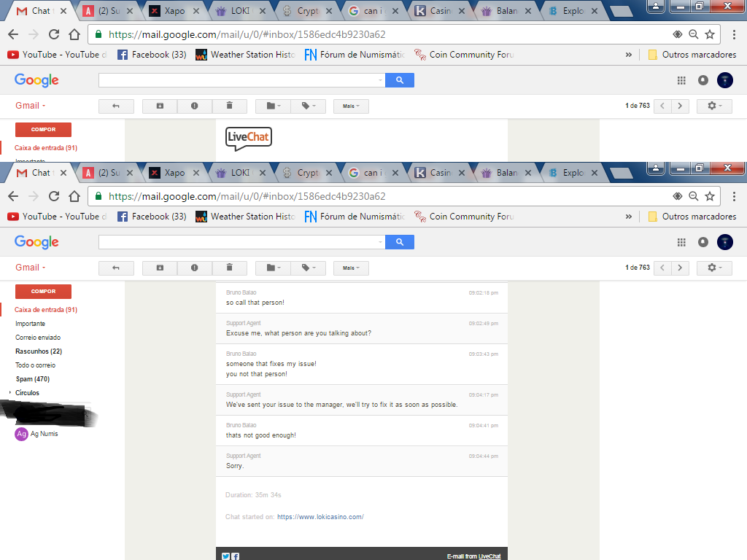The width and height of the screenshot is (747, 560).
Task: Reload page in lower browser window
Action: click(54, 196)
